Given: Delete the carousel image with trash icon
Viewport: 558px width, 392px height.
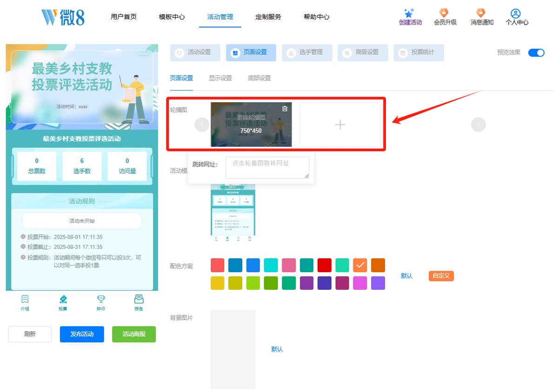Looking at the screenshot, I should pos(285,109).
